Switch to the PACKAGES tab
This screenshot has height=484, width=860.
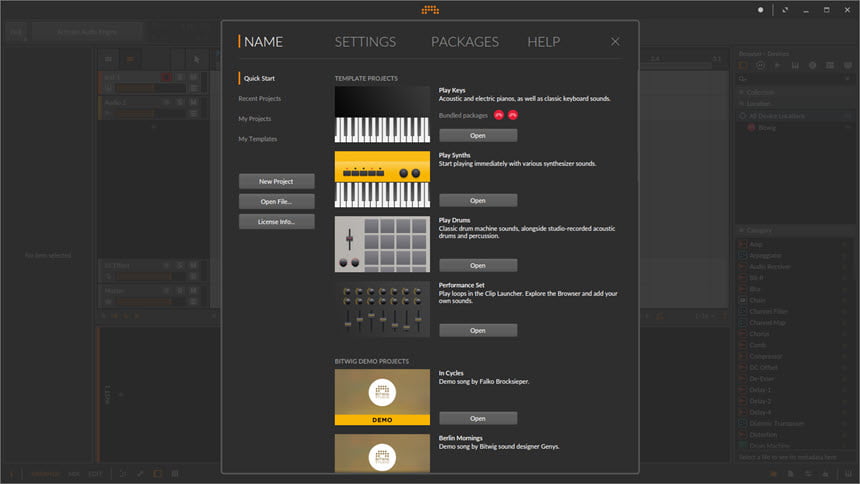465,42
